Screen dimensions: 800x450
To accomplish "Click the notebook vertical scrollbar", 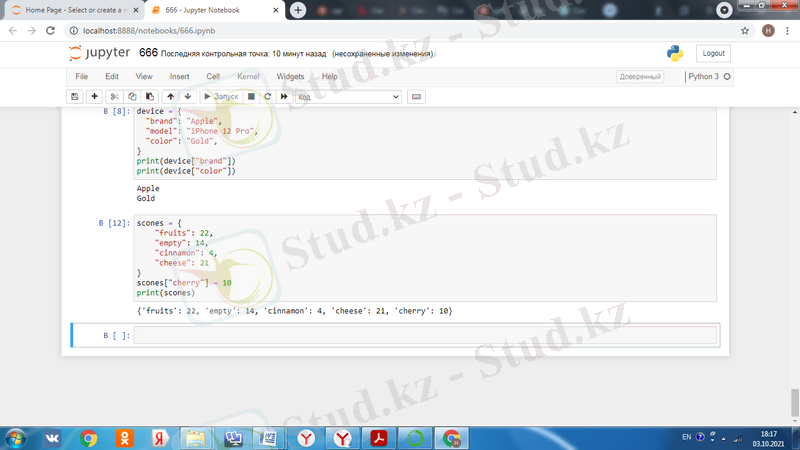I will coord(794,403).
